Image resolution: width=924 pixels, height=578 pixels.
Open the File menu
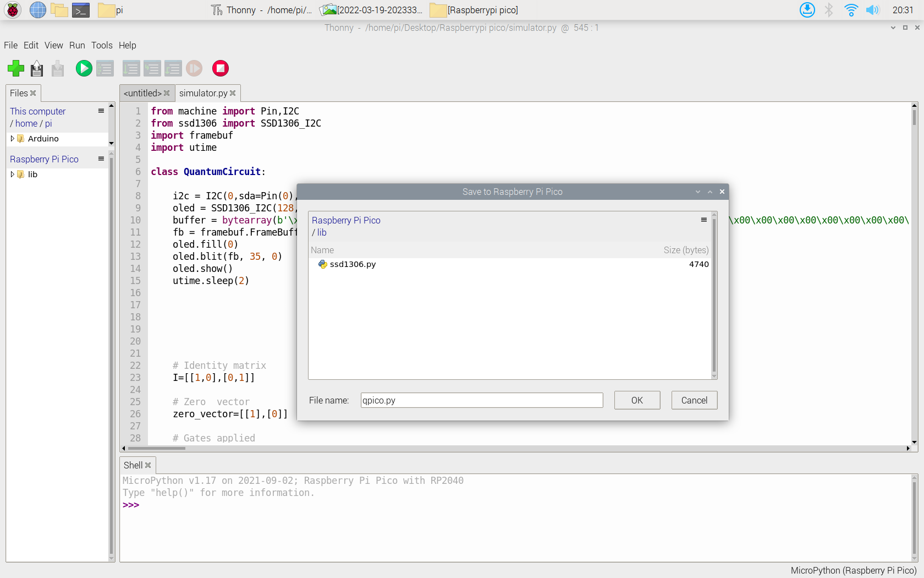11,45
